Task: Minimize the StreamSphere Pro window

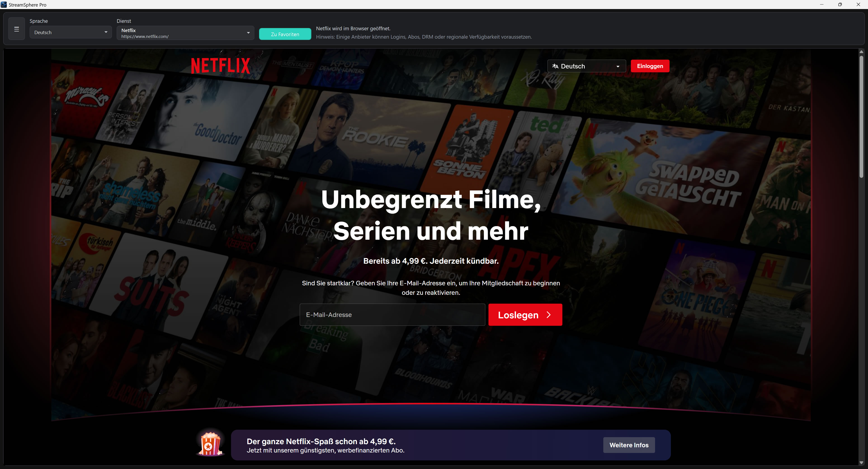Action: (821, 4)
